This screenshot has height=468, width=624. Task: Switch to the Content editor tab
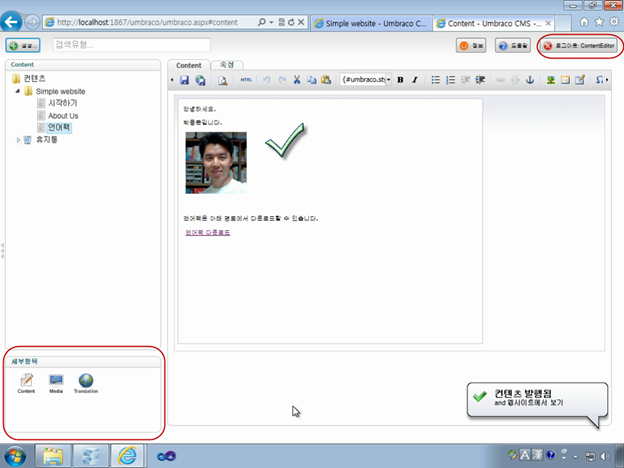point(189,65)
